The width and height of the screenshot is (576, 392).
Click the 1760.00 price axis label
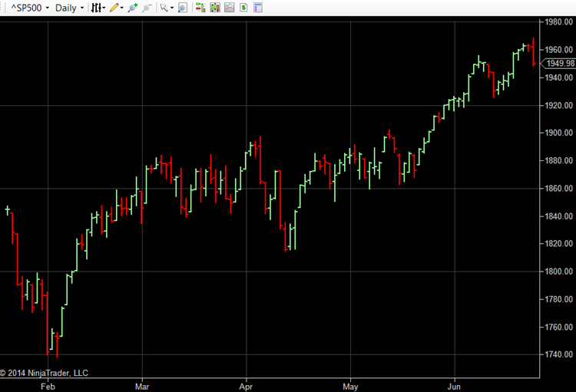tap(558, 327)
